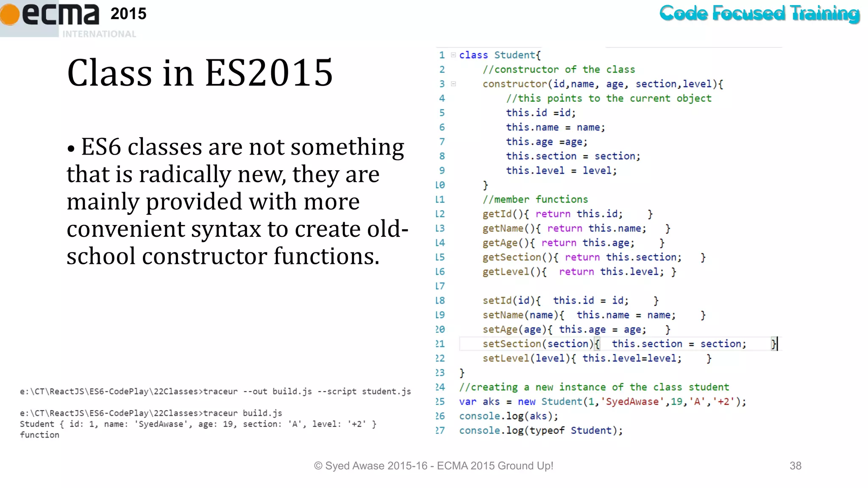The width and height of the screenshot is (868, 488).
Task: Click the 2015 label beside the logo
Action: (128, 14)
